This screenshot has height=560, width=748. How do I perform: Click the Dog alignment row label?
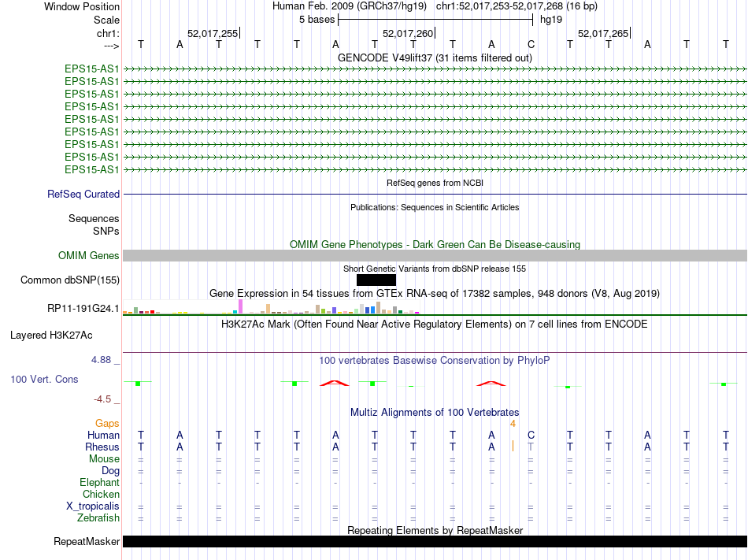point(110,471)
